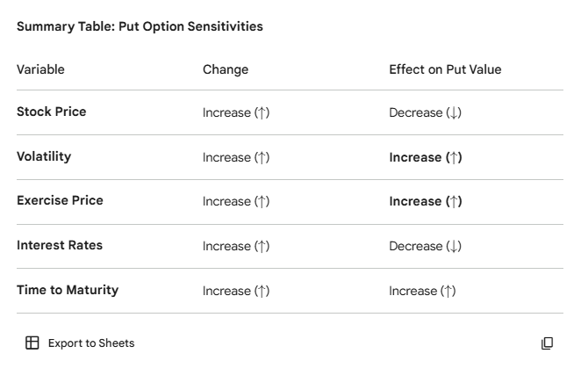588x368 pixels.
Task: Click Time to Maturity's Increase effect cell
Action: pos(422,291)
